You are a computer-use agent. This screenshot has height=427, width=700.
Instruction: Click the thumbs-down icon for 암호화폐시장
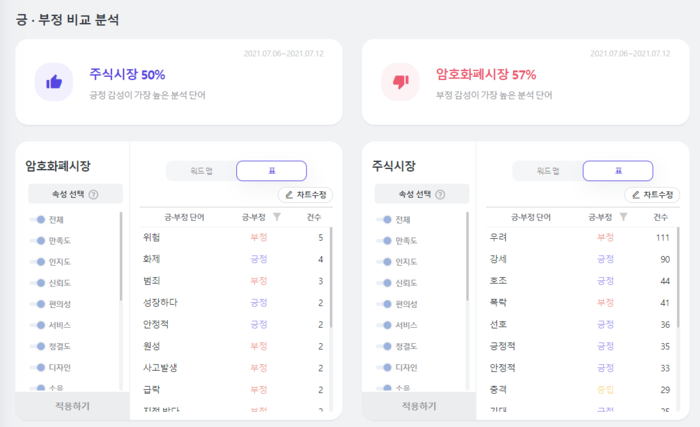400,82
